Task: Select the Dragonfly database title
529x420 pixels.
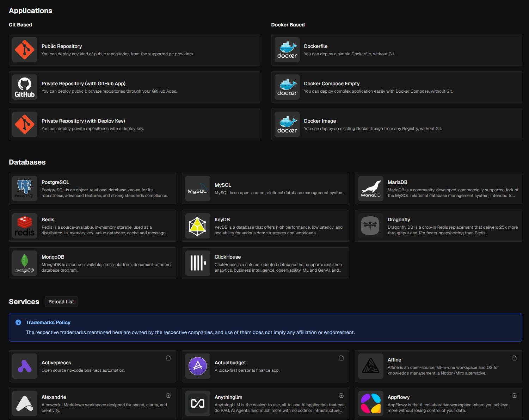Action: tap(399, 220)
